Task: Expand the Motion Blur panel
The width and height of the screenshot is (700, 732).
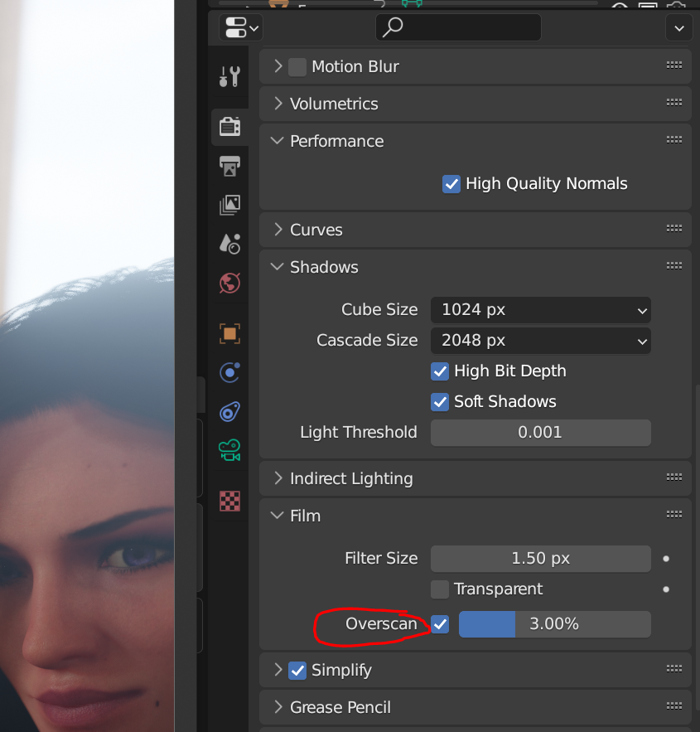Action: pyautogui.click(x=278, y=66)
